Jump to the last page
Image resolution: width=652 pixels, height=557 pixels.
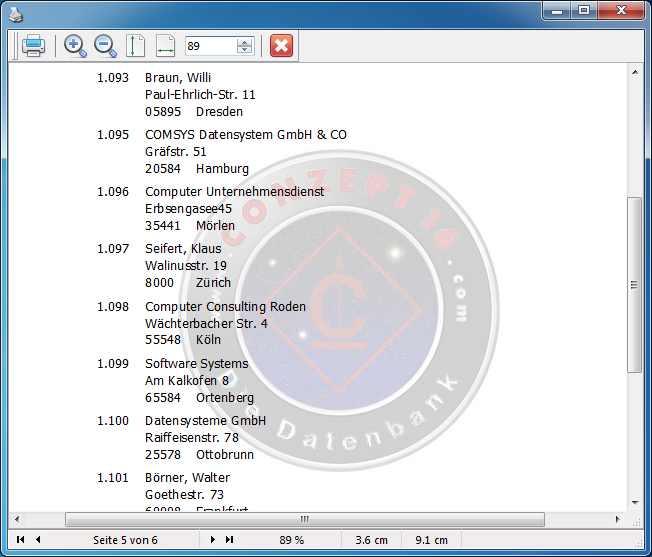[229, 540]
